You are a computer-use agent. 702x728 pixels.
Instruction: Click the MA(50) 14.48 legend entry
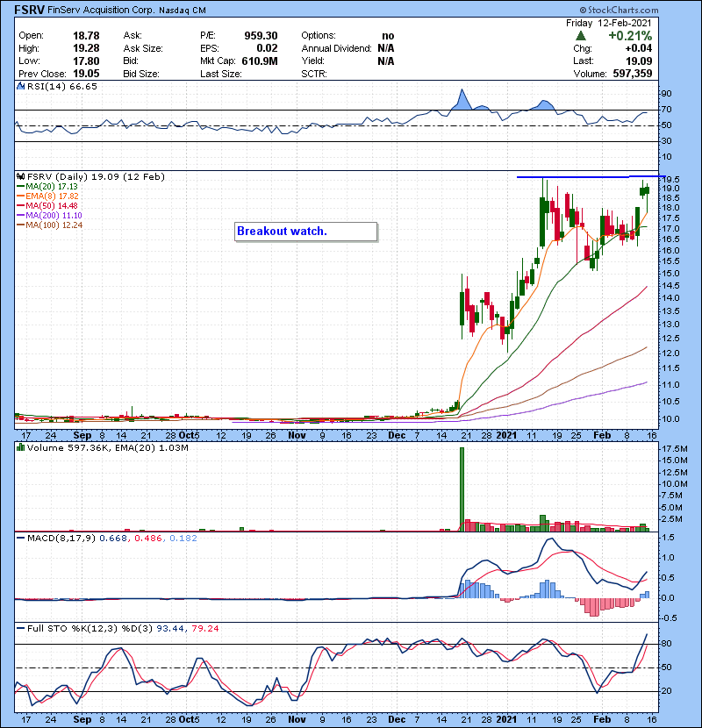(x=47, y=205)
